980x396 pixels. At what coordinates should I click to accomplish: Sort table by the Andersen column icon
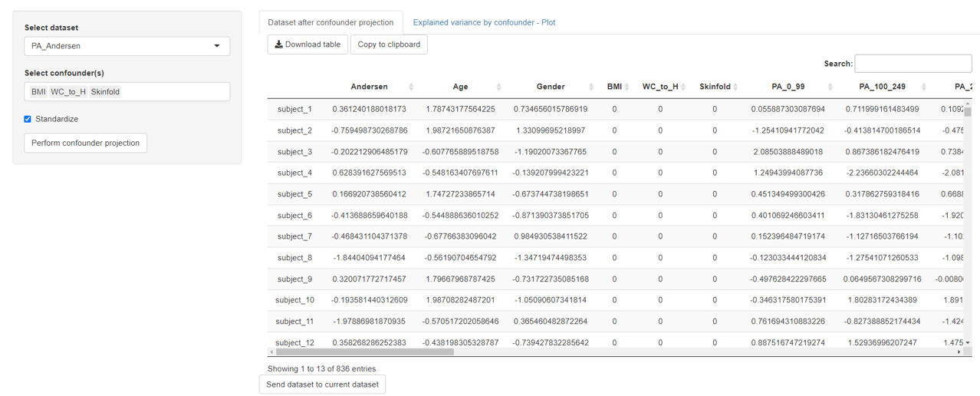(411, 87)
